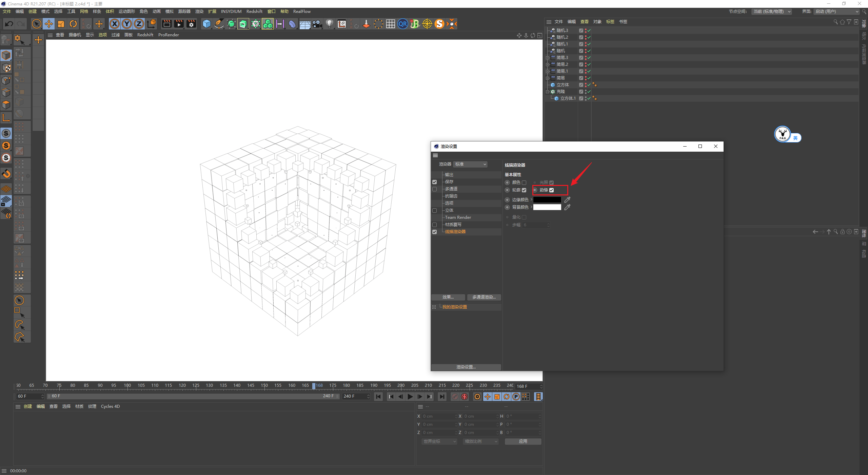Click the 应用 button
868x475 pixels.
pos(523,441)
